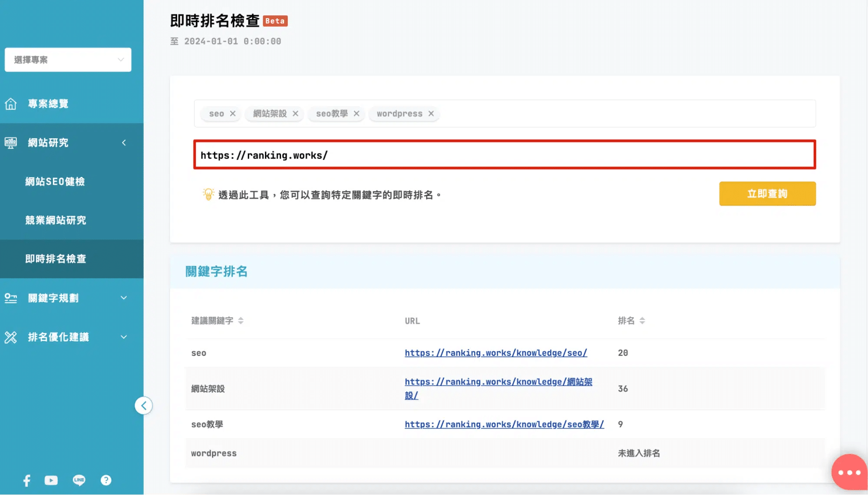Open the ranking.works/knowledge/seo/ link
Viewport: 868px width, 495px height.
(x=496, y=353)
